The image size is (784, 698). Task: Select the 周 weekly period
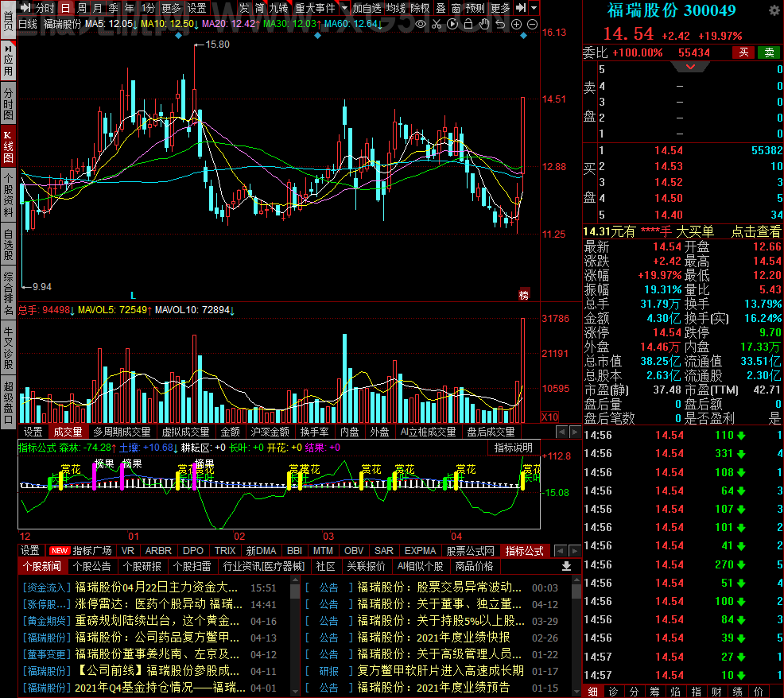click(x=82, y=8)
